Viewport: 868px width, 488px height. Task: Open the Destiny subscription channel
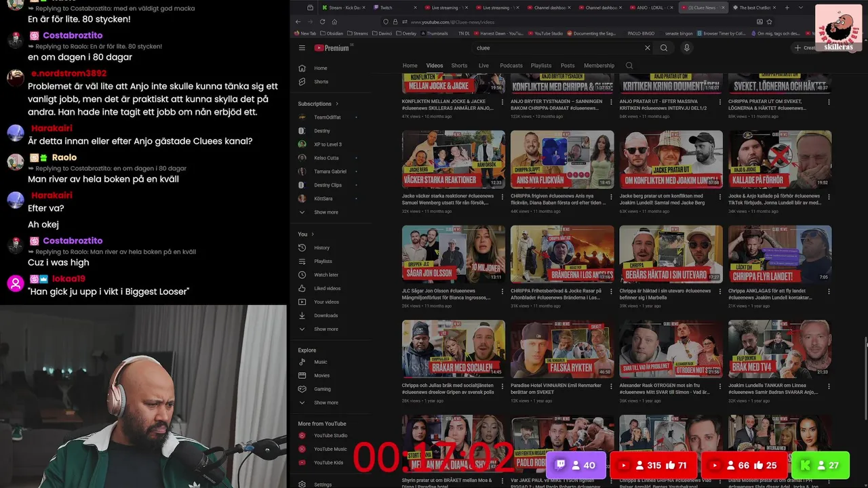click(x=321, y=131)
